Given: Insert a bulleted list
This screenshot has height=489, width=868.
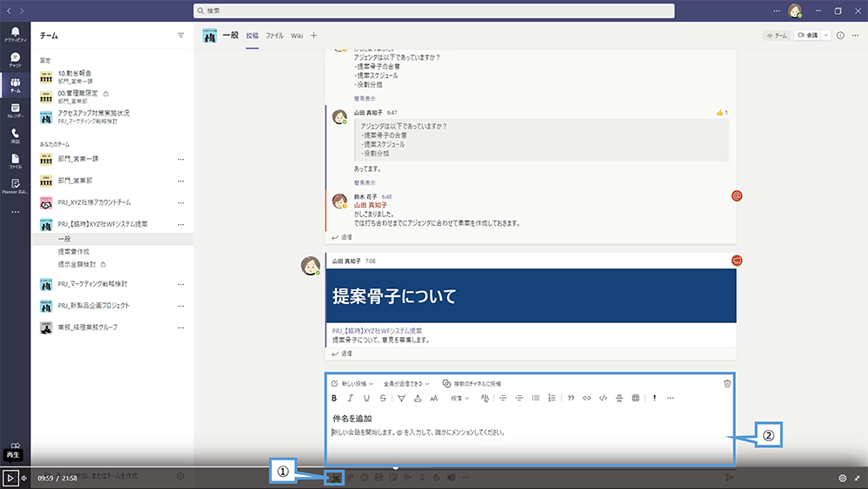Looking at the screenshot, I should pos(536,398).
